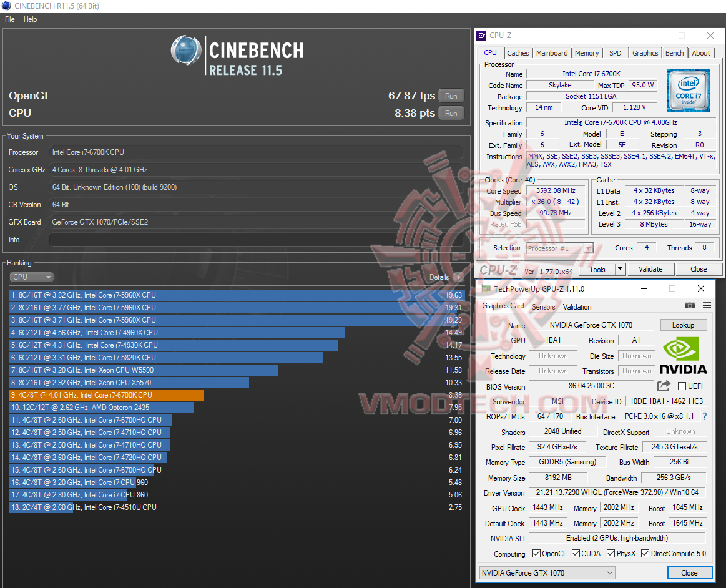Click the Details arrow icon in Ranking
Screen dimensions: 726x588
(459, 277)
